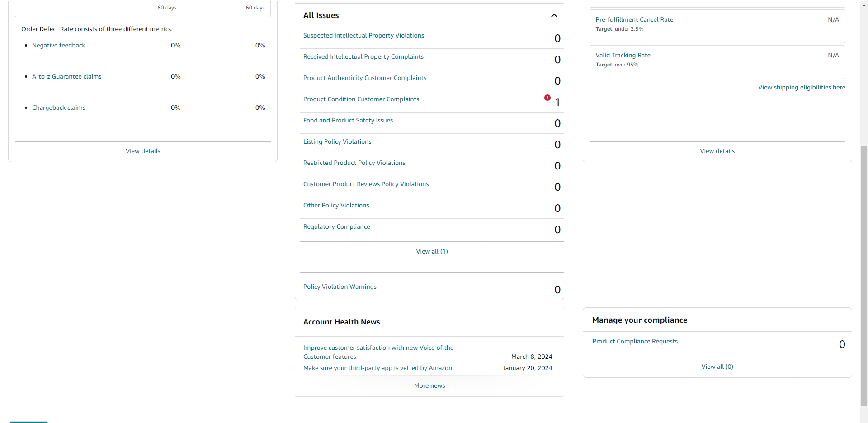Screen dimensions: 868x423
Task: Open Food and Product Safety Issues
Action: [348, 120]
